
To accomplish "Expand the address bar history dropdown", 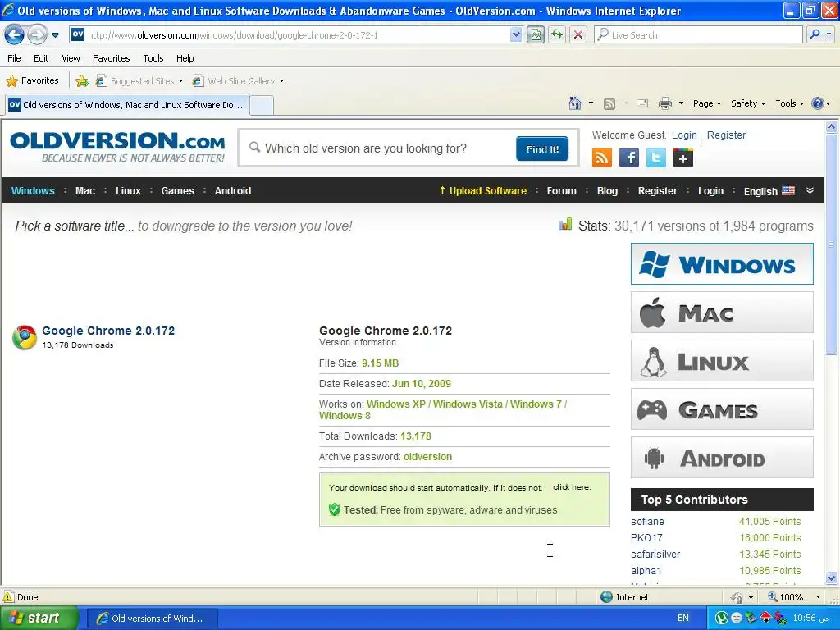I will point(516,35).
